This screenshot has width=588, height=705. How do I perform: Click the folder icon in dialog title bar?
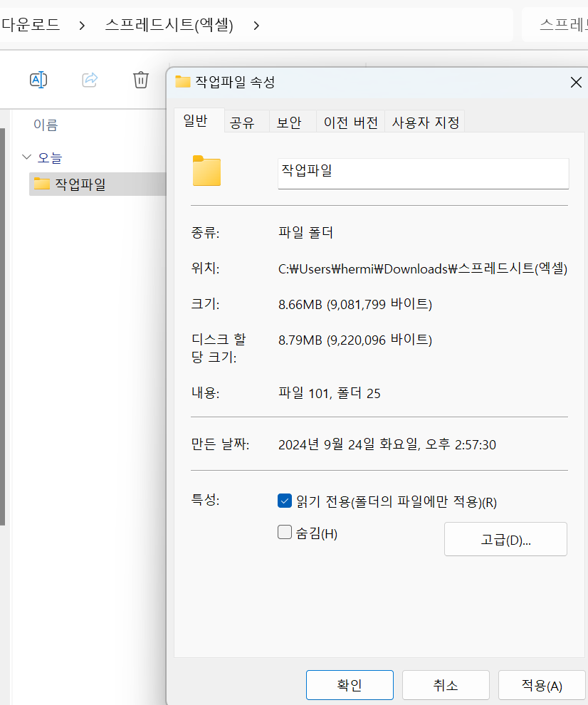183,82
